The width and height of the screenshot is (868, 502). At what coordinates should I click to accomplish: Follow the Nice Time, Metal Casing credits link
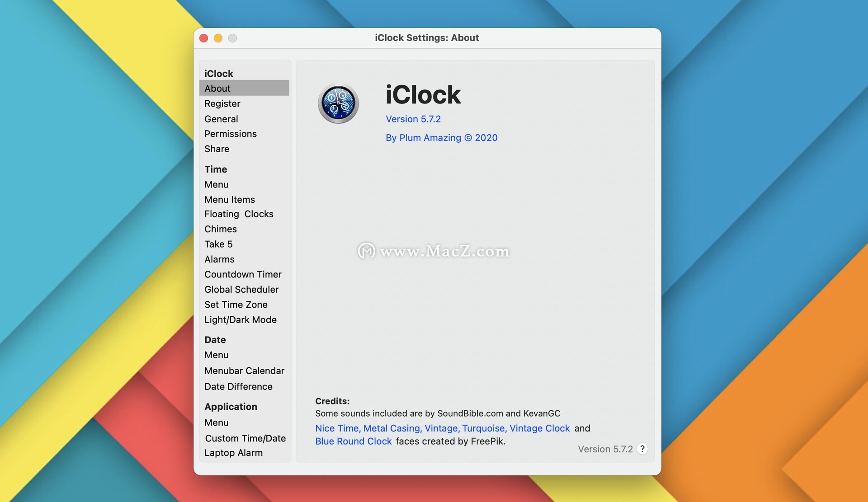(442, 428)
